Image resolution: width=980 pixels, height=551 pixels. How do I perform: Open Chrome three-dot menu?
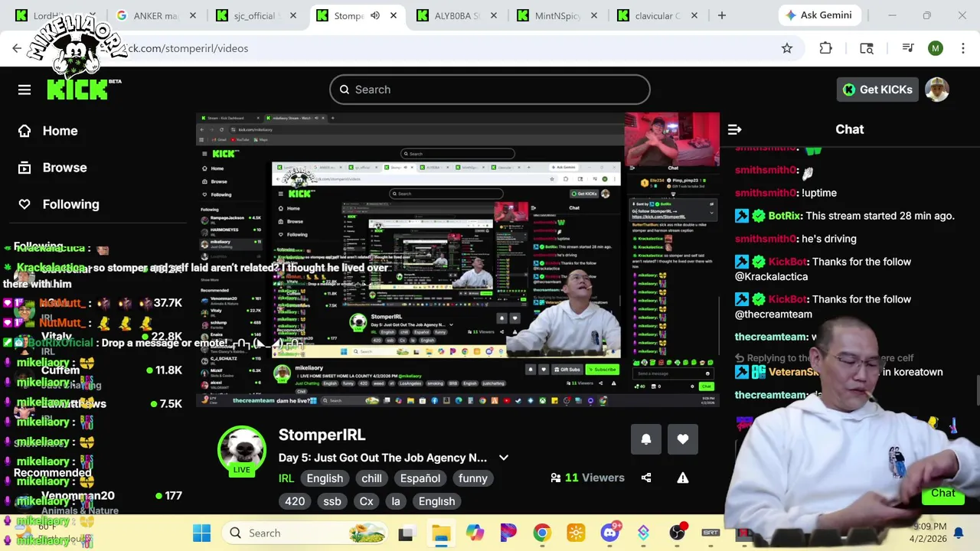coord(962,48)
